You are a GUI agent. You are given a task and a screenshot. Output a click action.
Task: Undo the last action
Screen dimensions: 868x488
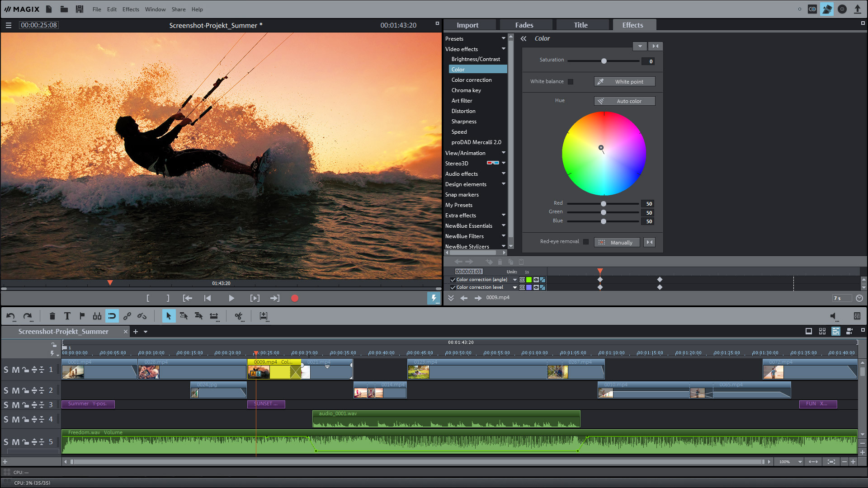click(10, 316)
